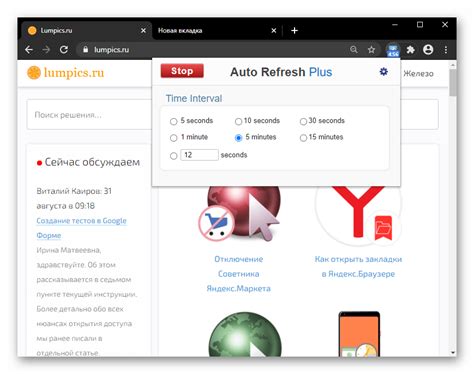Image resolution: width=474 pixels, height=374 pixels.
Task: Click the lumpics.ru URL in address bar
Action: (111, 50)
